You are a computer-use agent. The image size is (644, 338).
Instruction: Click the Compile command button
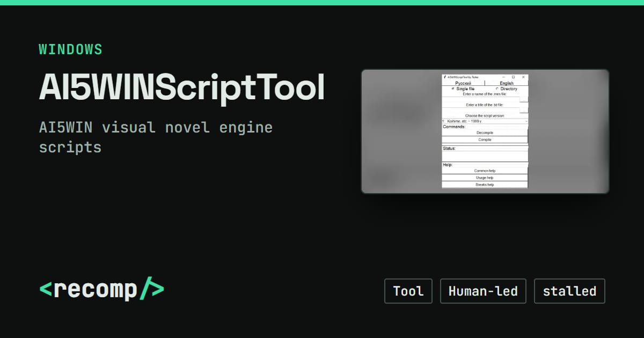point(485,139)
